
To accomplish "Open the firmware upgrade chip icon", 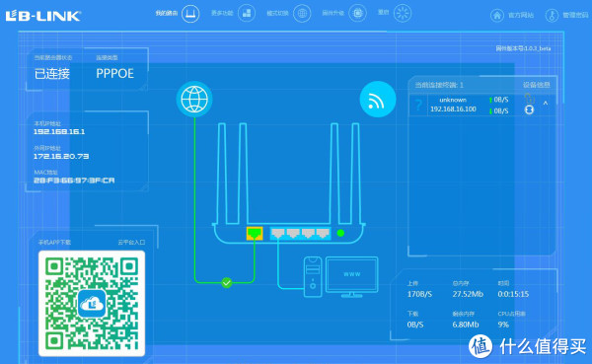I will click(357, 14).
